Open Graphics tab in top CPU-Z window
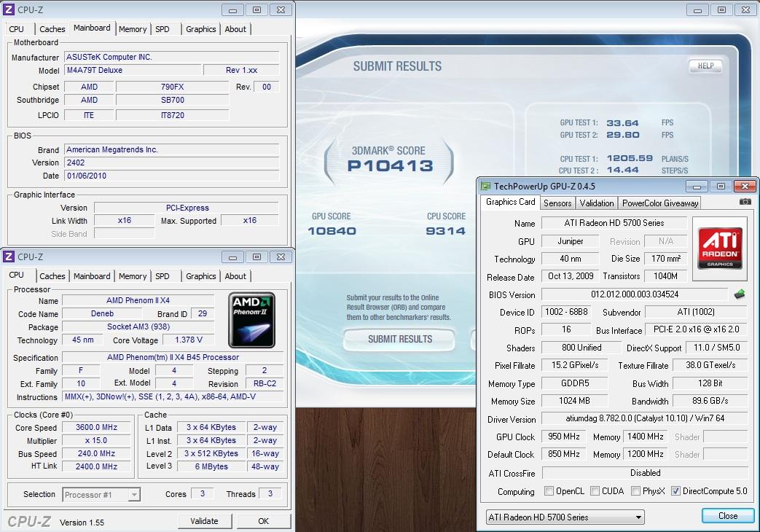The image size is (760, 532). [200, 29]
